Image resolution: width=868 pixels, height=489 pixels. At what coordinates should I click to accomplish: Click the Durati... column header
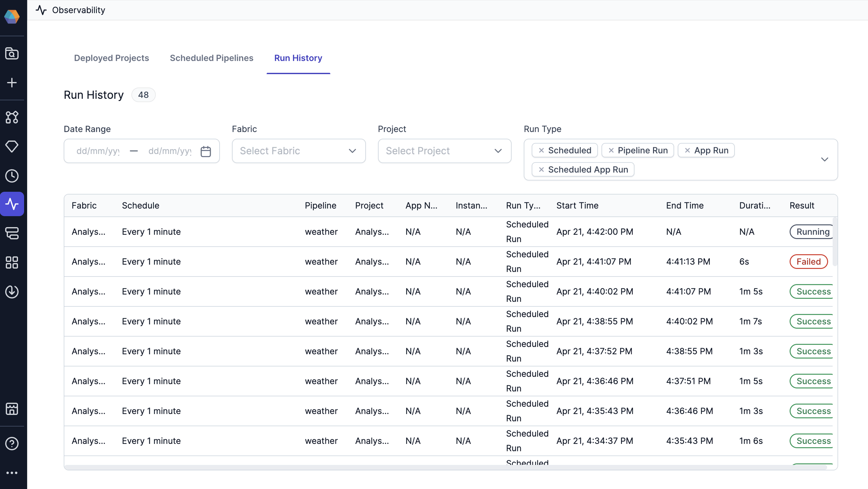coord(755,205)
